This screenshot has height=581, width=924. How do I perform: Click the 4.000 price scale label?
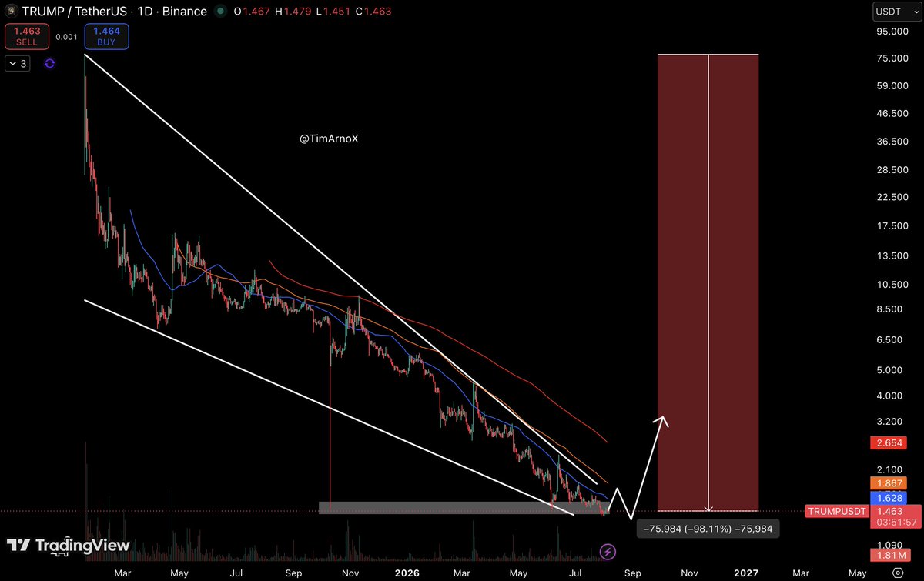tap(888, 396)
